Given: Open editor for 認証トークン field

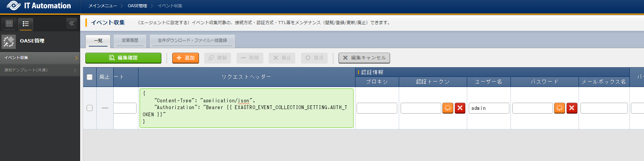Looking at the screenshot, I should coord(448,108).
